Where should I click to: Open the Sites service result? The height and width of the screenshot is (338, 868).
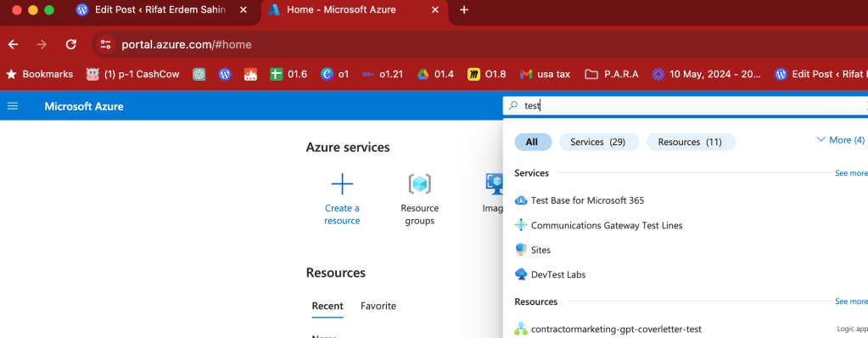click(x=533, y=250)
